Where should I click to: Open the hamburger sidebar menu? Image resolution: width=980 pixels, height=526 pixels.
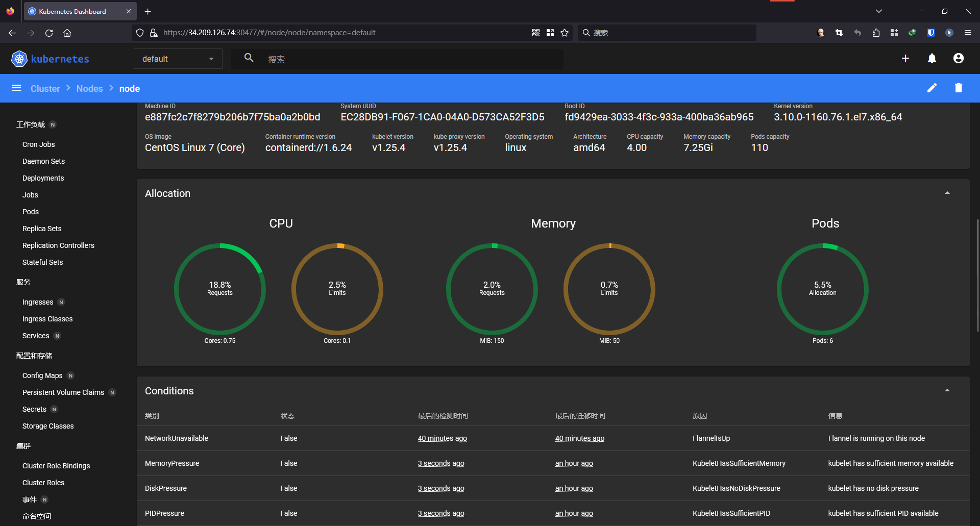[16, 88]
